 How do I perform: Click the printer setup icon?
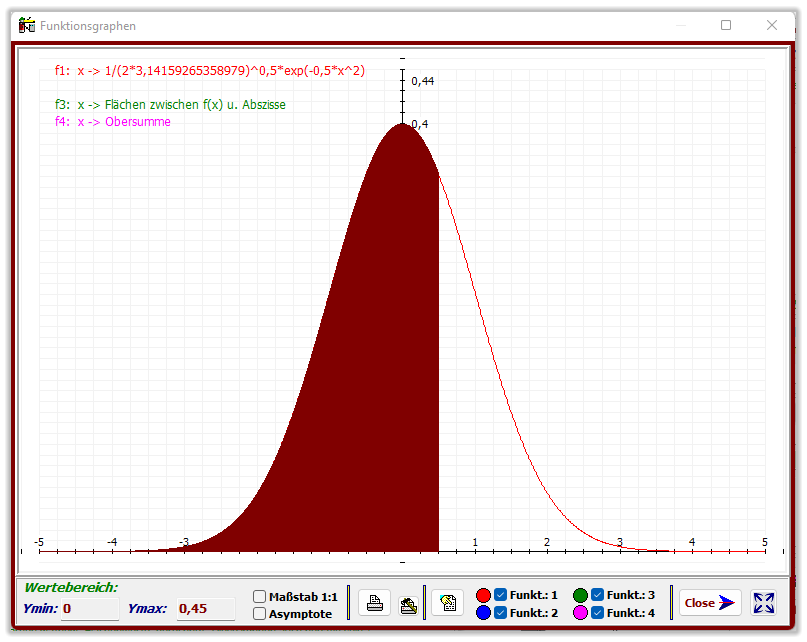(x=408, y=603)
